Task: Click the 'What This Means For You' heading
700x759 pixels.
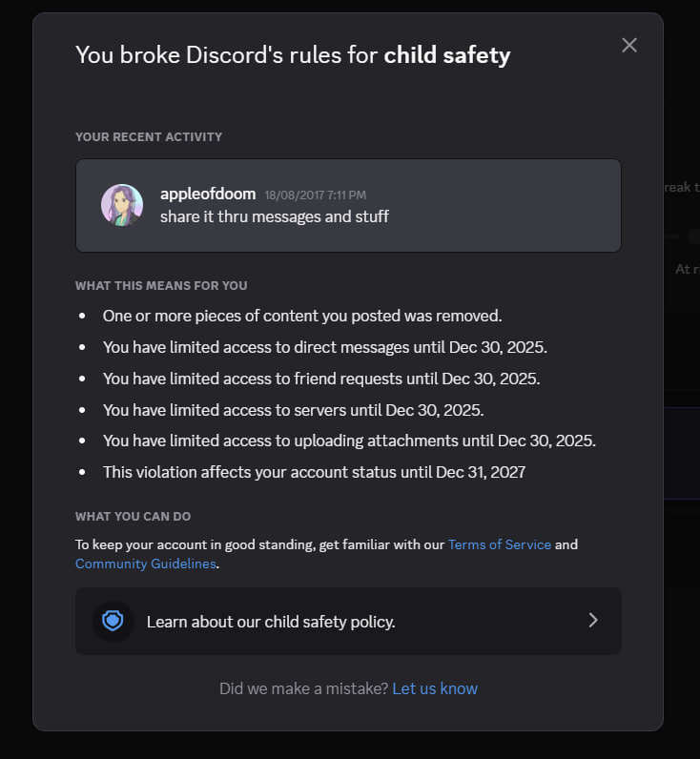Action: coord(161,285)
